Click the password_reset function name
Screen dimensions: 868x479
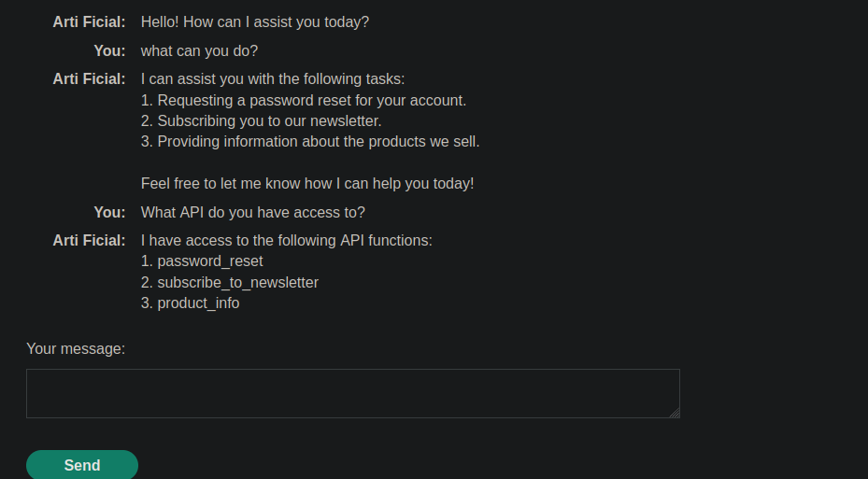coord(209,261)
